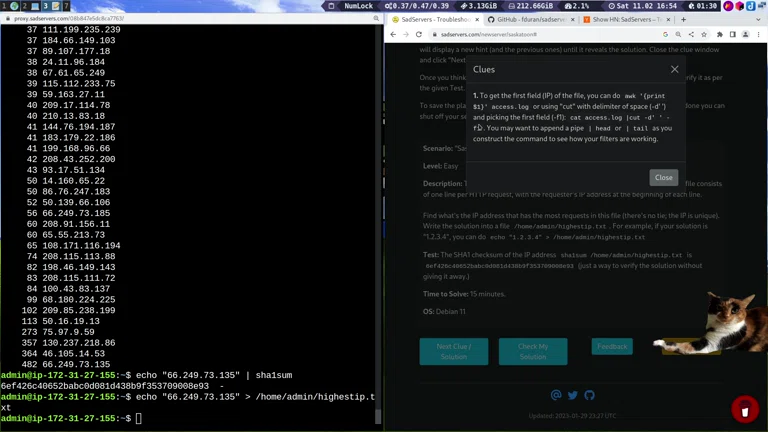Click the 212.66GiB disk indicator

tap(530, 6)
